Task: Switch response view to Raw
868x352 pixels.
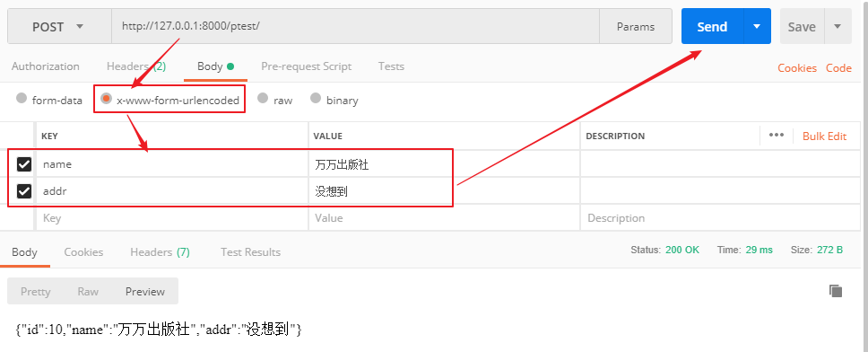Action: (88, 292)
